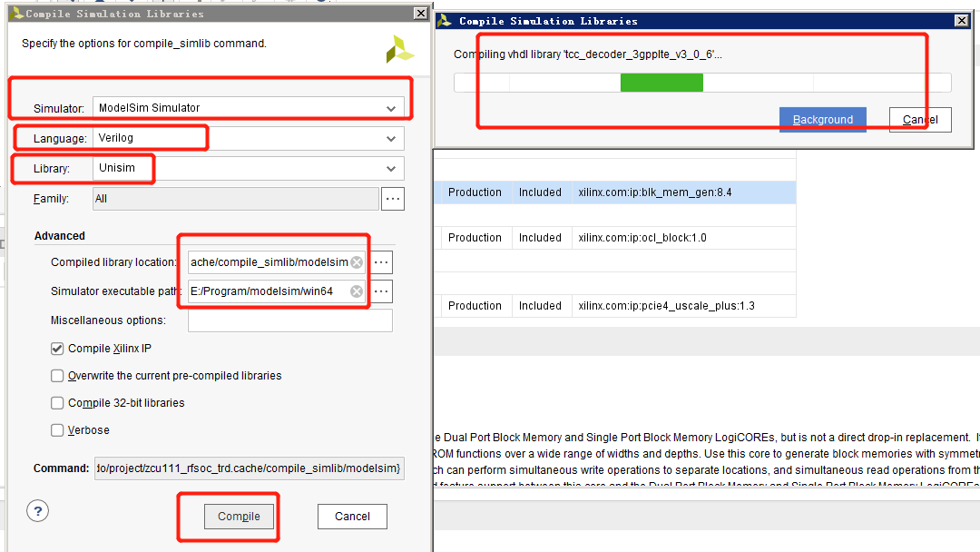Screen dimensions: 980x552
Task: Click the Miscellaneous options field
Action: [289, 320]
